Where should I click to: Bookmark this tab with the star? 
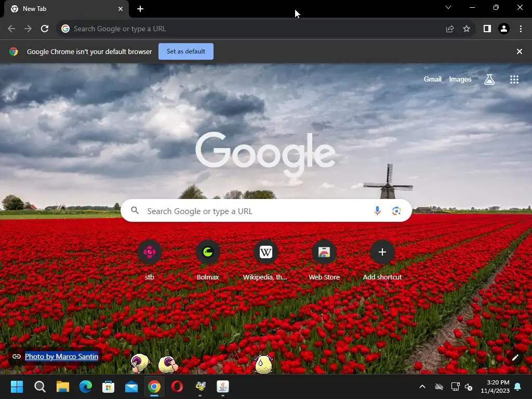pyautogui.click(x=467, y=29)
